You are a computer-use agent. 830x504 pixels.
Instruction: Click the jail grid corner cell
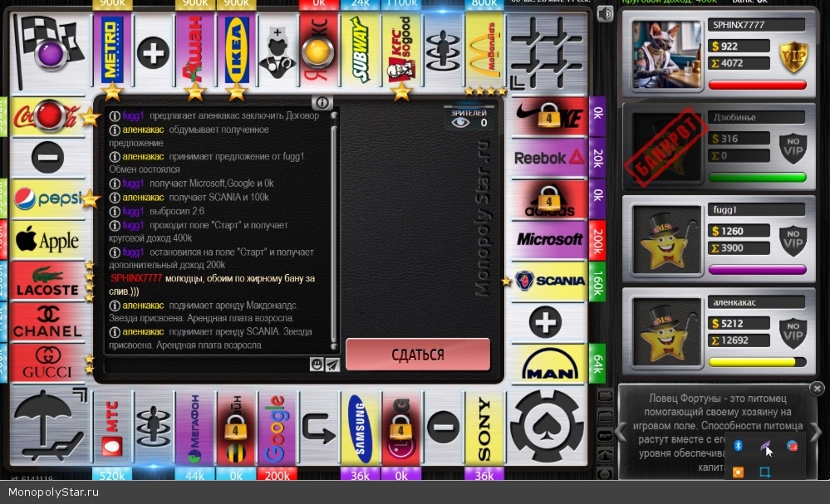[547, 51]
